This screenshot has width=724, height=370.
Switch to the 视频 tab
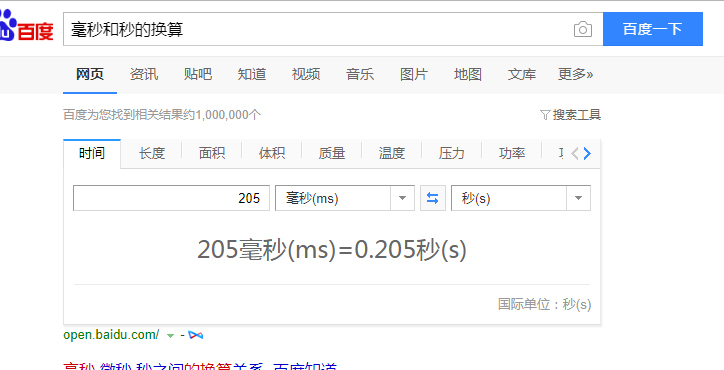click(x=306, y=74)
